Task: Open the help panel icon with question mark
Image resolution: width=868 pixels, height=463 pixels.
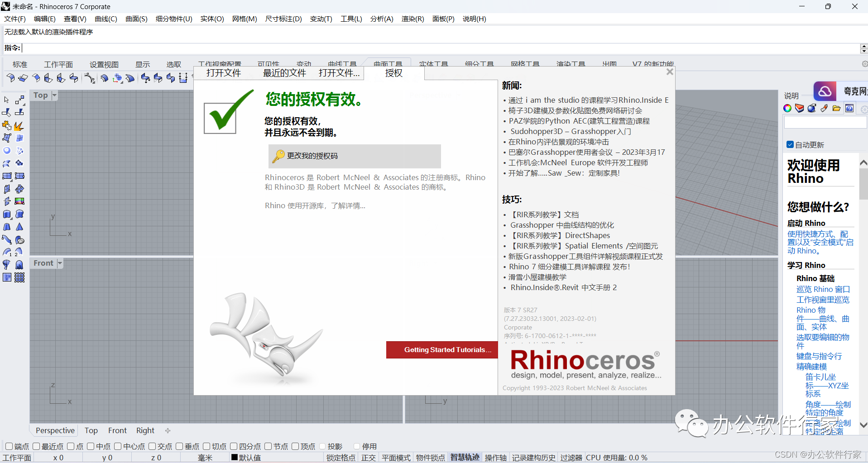Action: click(x=849, y=108)
